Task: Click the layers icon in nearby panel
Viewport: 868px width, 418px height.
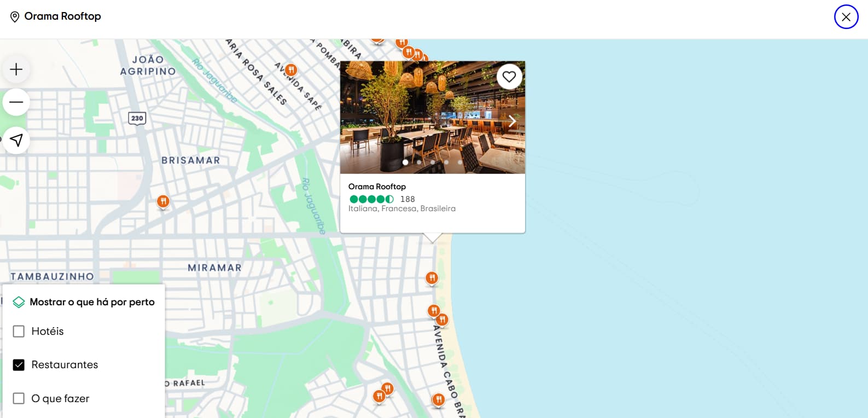Action: point(19,302)
